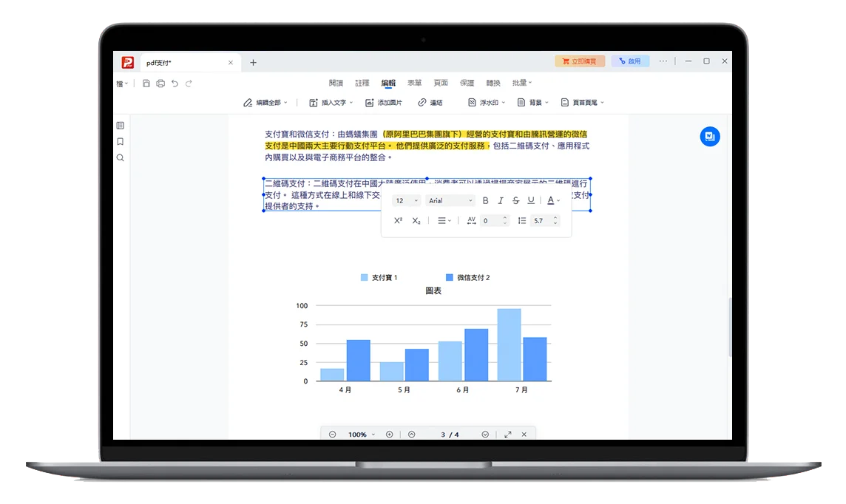
Task: Click the 微信支付 2 chart legend entry
Action: pos(468,278)
